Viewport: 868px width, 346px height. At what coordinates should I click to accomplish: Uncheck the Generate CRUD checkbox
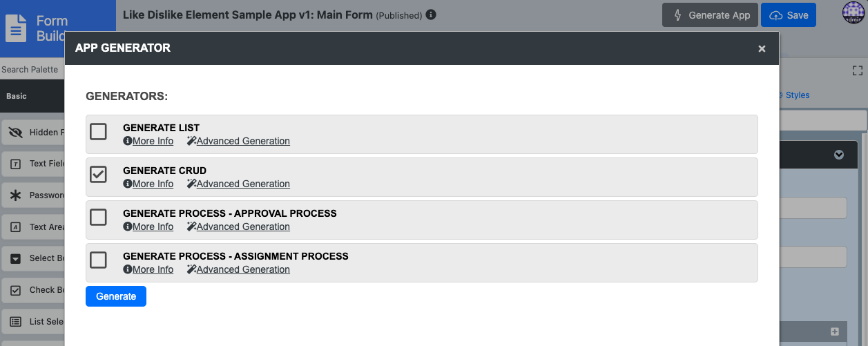[x=99, y=174]
